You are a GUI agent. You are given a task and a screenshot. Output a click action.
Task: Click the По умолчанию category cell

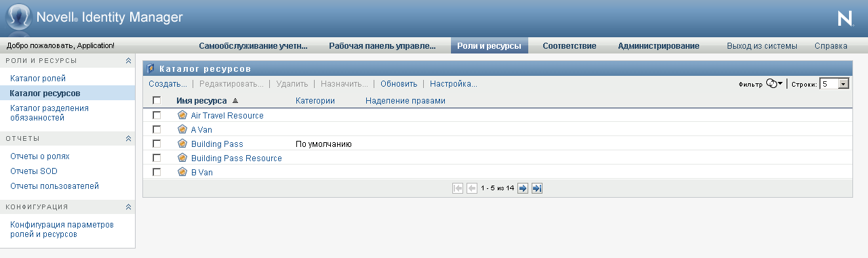tap(323, 144)
